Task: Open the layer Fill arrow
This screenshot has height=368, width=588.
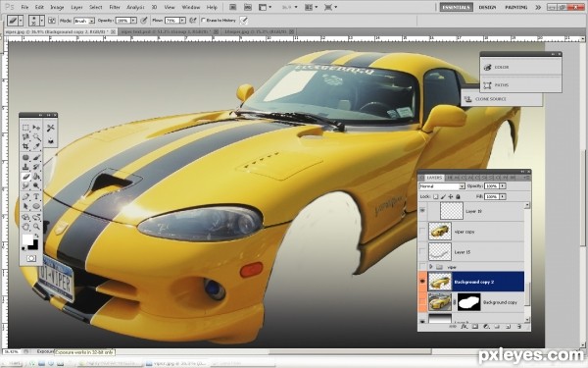Action: coord(503,196)
